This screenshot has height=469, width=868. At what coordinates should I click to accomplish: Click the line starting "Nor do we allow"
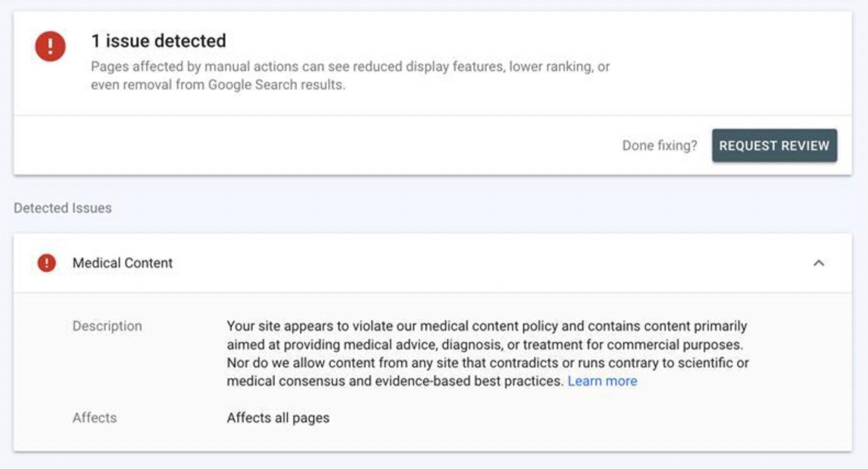point(487,363)
